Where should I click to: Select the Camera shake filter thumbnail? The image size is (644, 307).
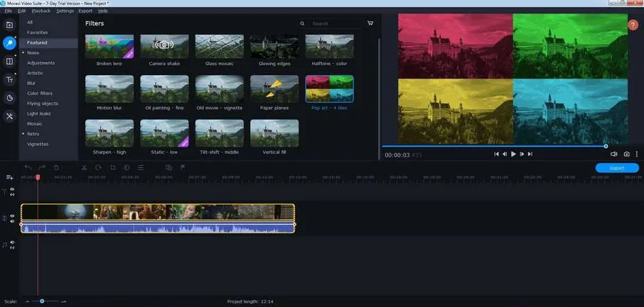point(164,46)
